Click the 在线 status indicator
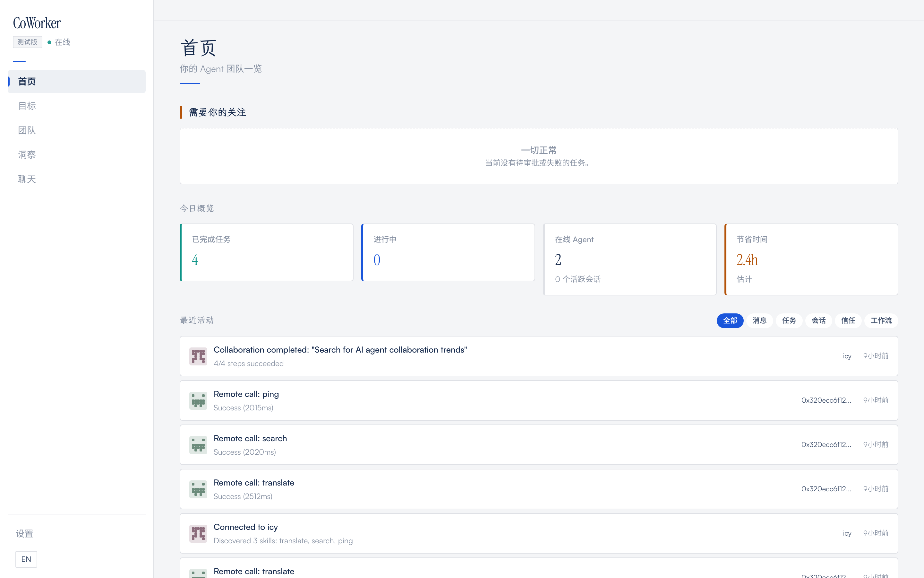 (x=59, y=42)
